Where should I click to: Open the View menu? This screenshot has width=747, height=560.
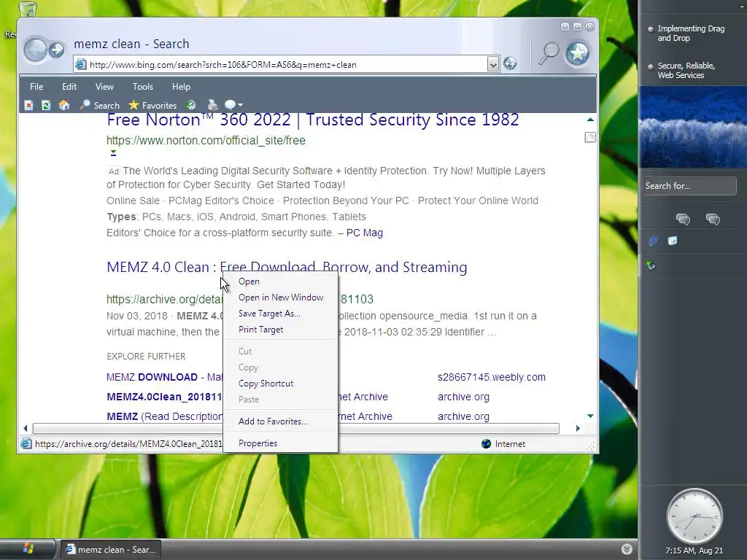point(104,87)
